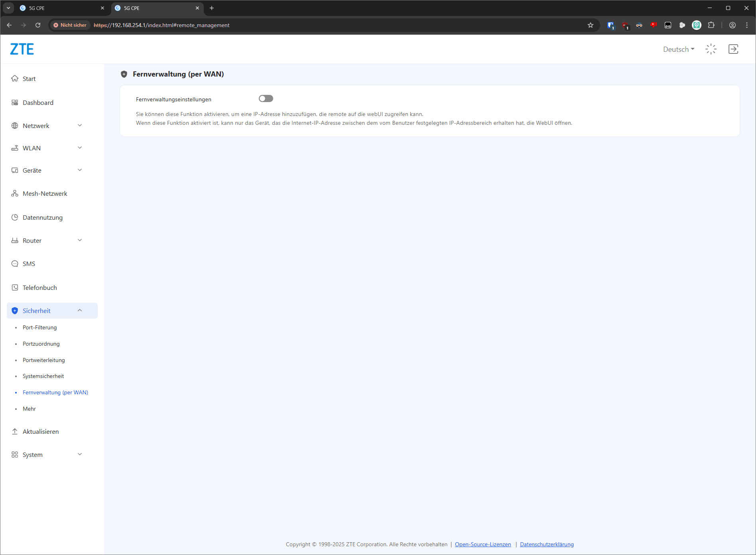Click the loading status spinner icon
The image size is (756, 555).
pyautogui.click(x=711, y=49)
